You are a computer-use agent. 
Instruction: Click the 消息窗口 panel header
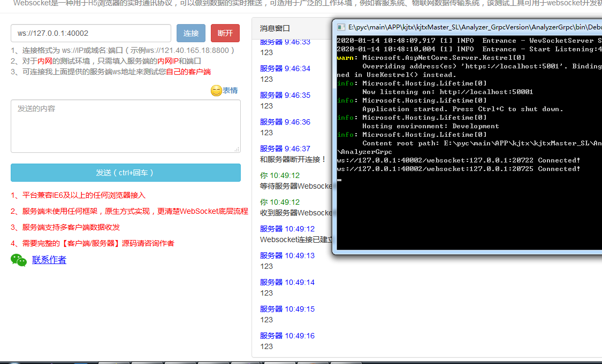coord(276,28)
